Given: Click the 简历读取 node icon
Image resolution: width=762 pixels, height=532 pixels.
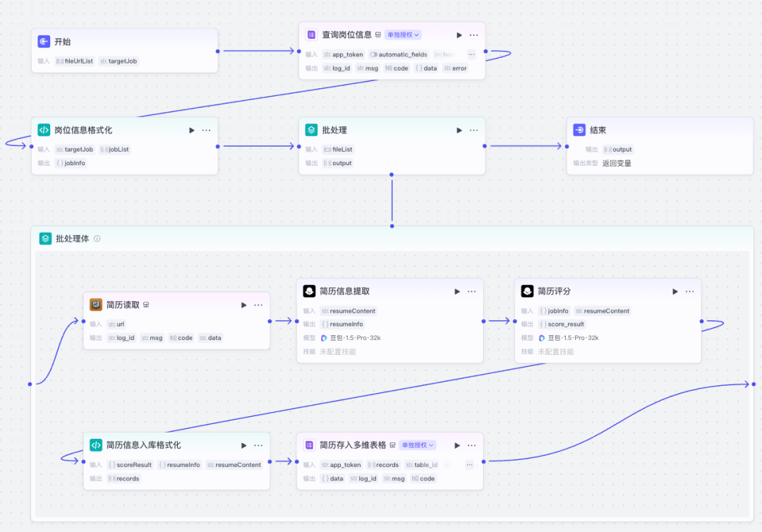Looking at the screenshot, I should (96, 305).
